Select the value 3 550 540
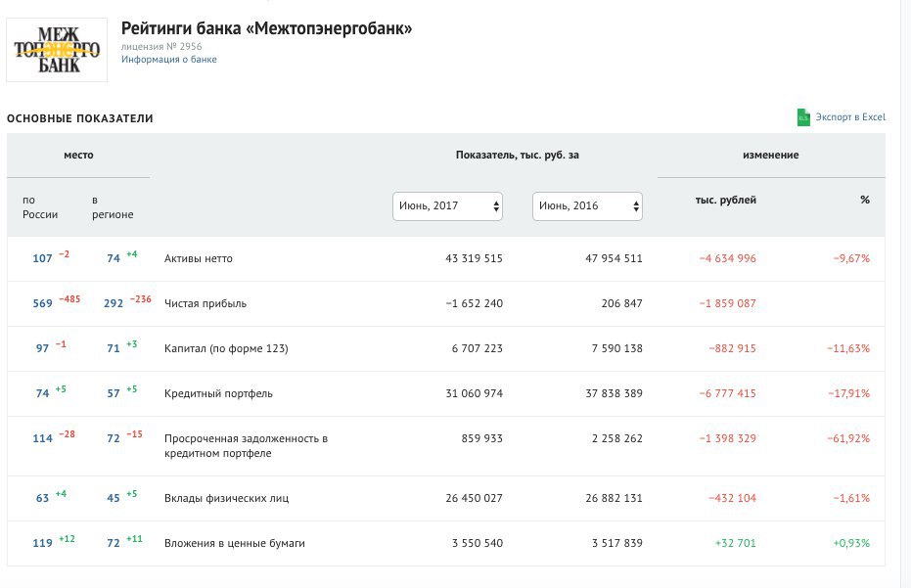Image resolution: width=911 pixels, height=588 pixels. pyautogui.click(x=477, y=543)
